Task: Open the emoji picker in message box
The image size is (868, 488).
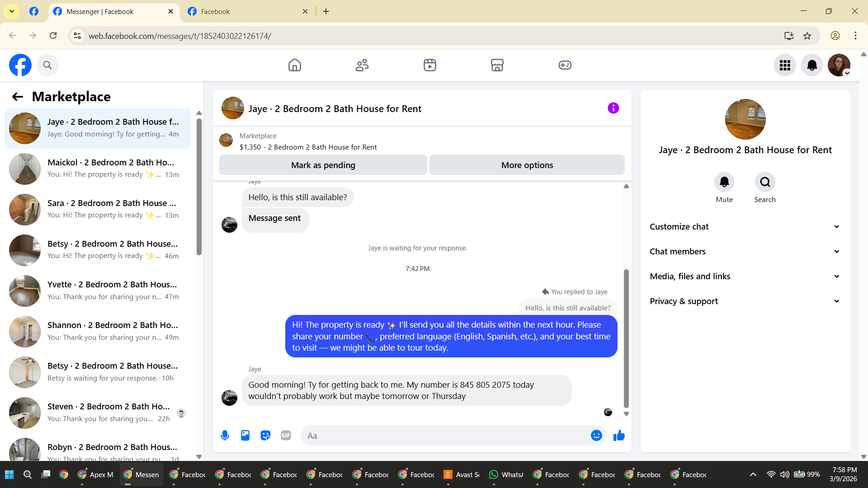Action: tap(596, 436)
